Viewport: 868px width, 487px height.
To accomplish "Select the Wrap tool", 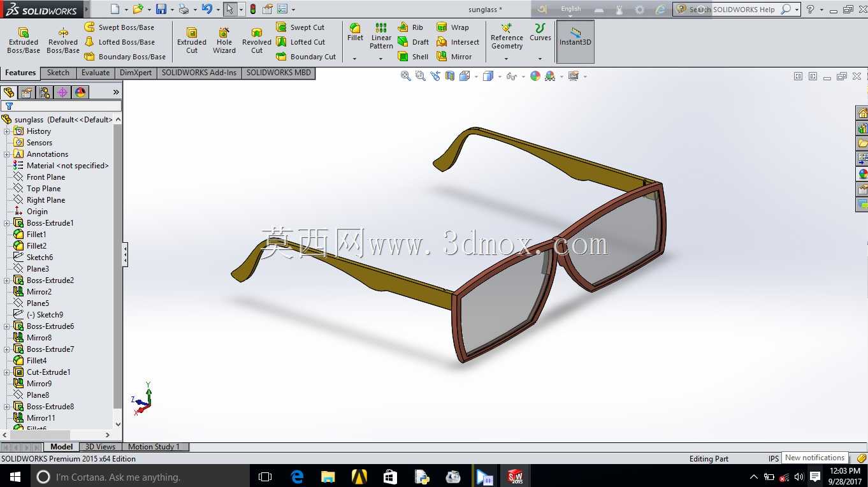I will tap(452, 27).
